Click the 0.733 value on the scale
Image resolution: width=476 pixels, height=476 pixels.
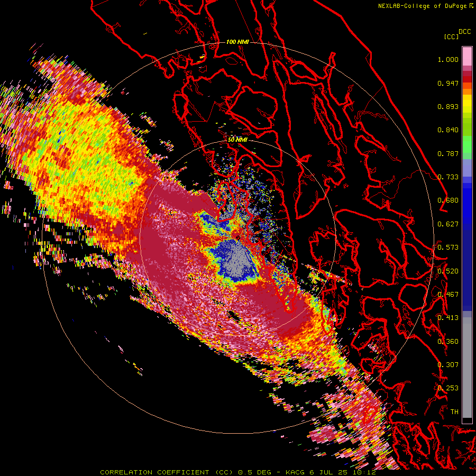pyautogui.click(x=448, y=177)
